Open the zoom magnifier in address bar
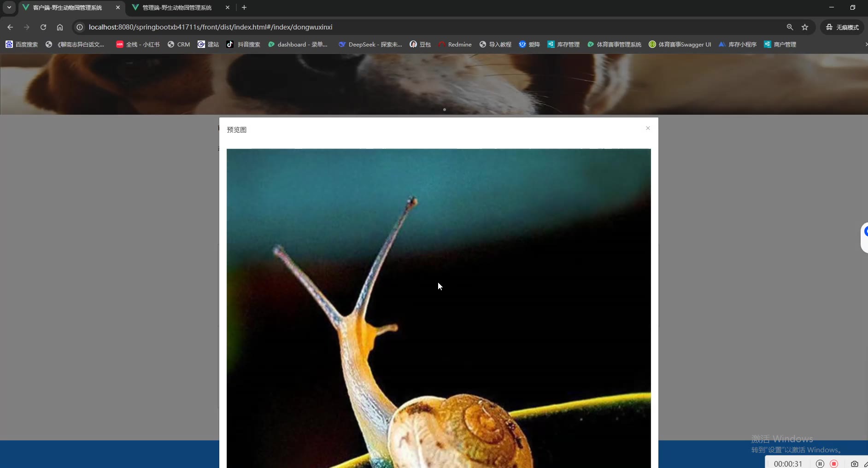Image resolution: width=868 pixels, height=468 pixels. pyautogui.click(x=790, y=27)
